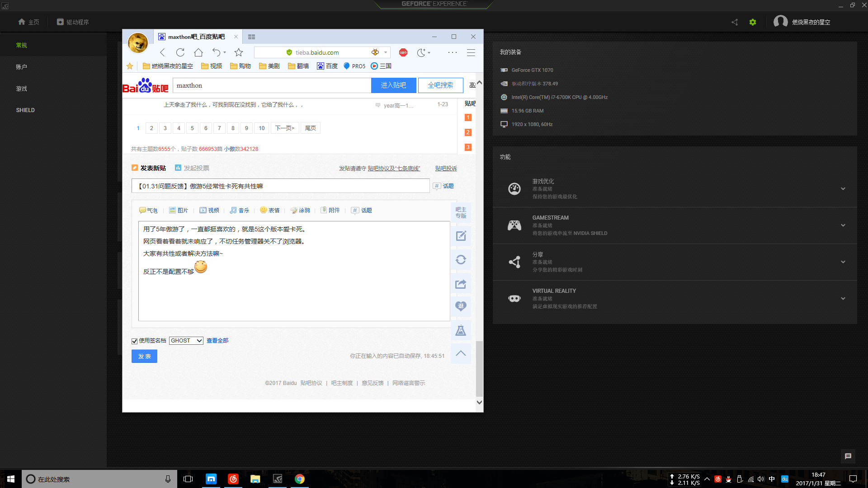Show hidden system tray icons

click(707, 479)
